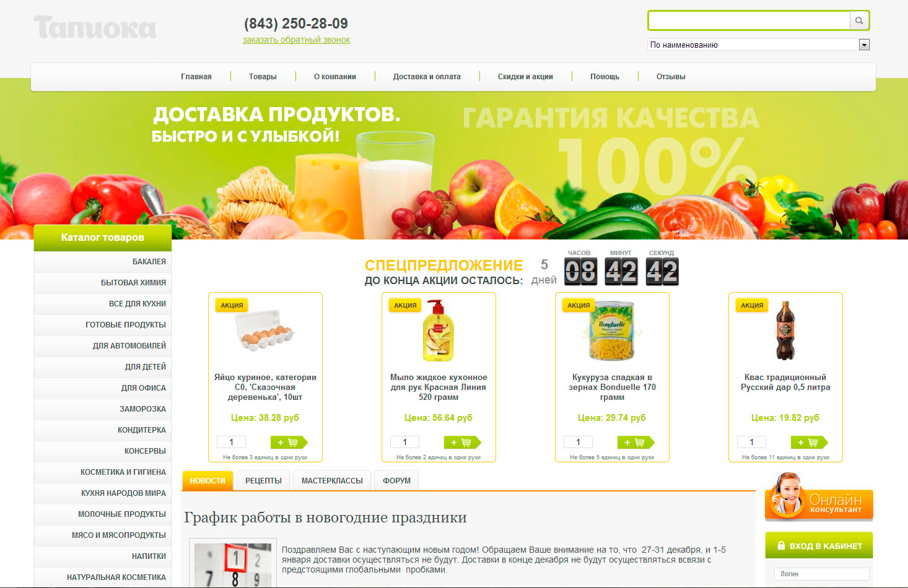Add kvass drink to cart
This screenshot has width=908, height=588.
[x=810, y=442]
